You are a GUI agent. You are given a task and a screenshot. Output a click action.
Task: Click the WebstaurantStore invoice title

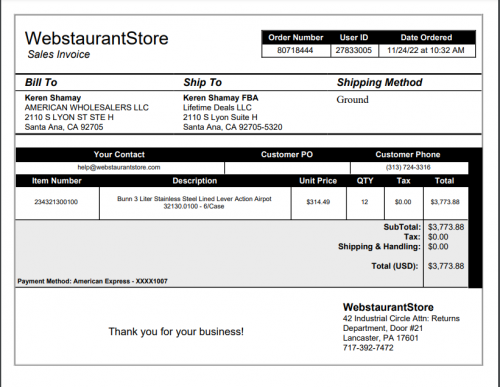click(97, 38)
